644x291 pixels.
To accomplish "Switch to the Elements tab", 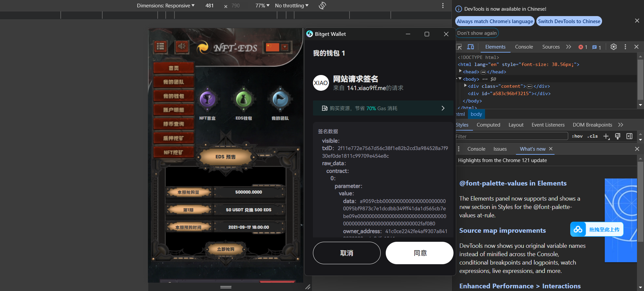I will point(495,47).
